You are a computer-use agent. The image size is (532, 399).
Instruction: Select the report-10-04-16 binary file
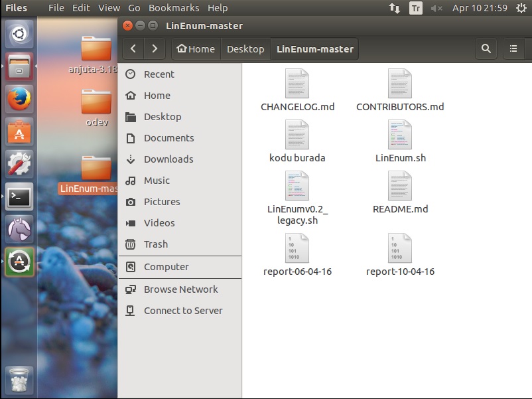[400, 248]
